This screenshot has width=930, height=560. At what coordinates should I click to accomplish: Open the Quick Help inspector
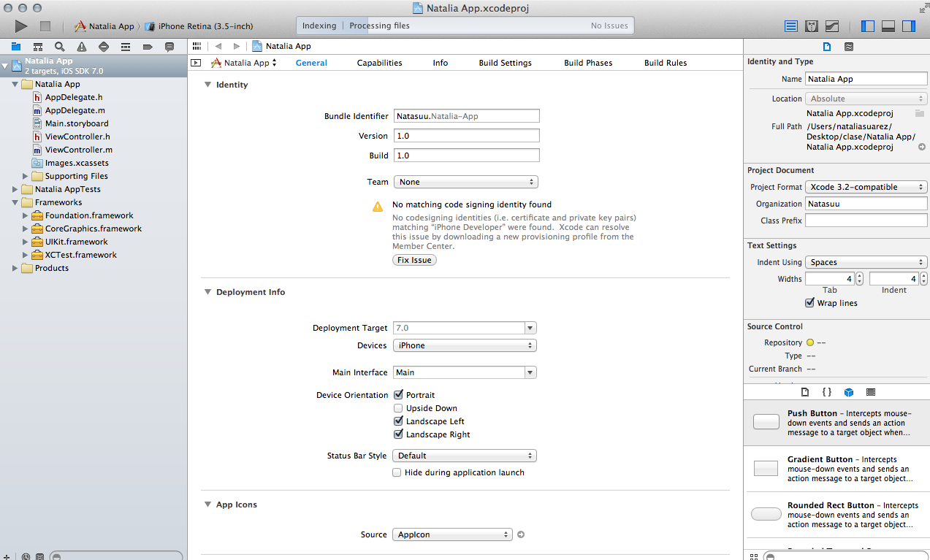[848, 47]
